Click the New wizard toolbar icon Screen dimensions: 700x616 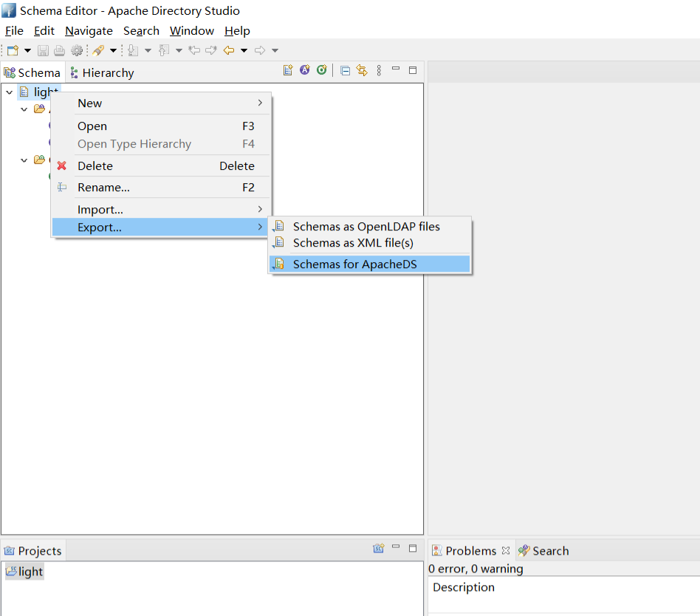click(13, 50)
